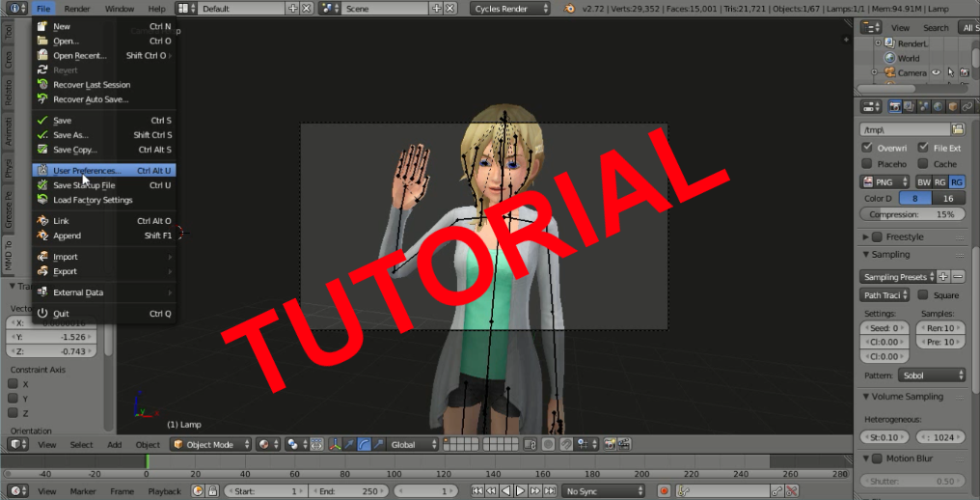The image size is (980, 500).
Task: Open the World properties tab
Action: coord(938,106)
